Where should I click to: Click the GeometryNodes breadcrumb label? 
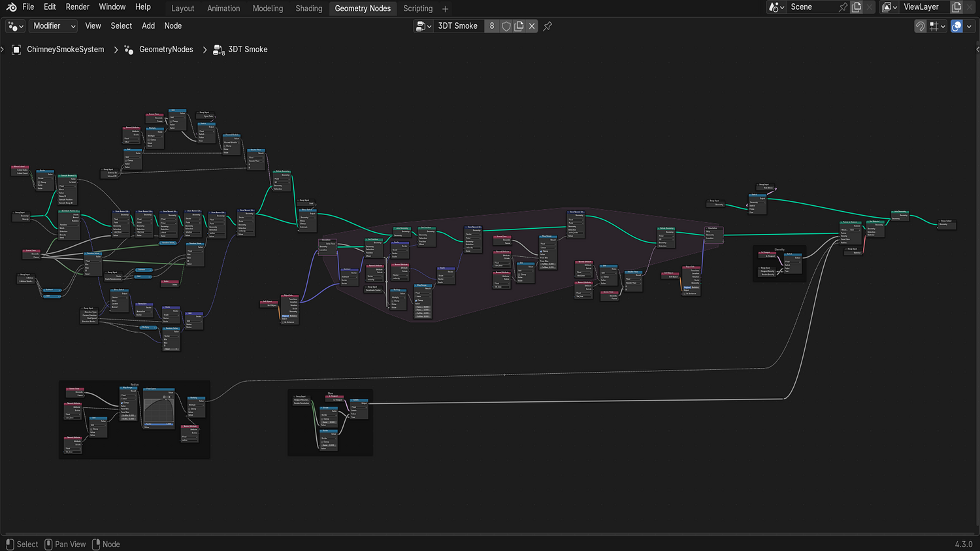[x=166, y=50]
